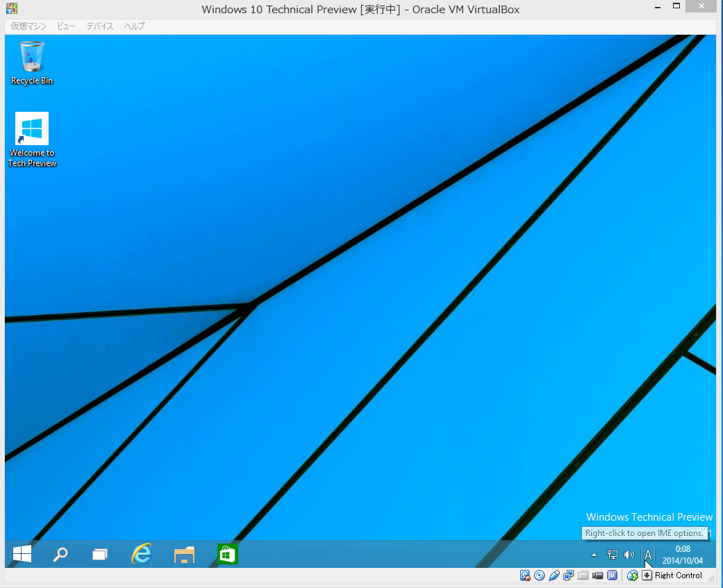Open the guest volume speaker icon
The image size is (723, 588).
[x=629, y=555]
